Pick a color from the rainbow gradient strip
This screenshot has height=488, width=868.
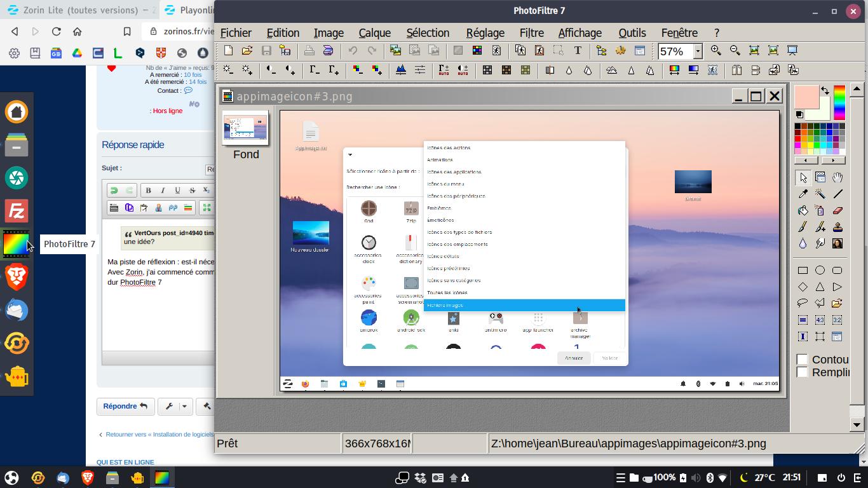(839, 102)
